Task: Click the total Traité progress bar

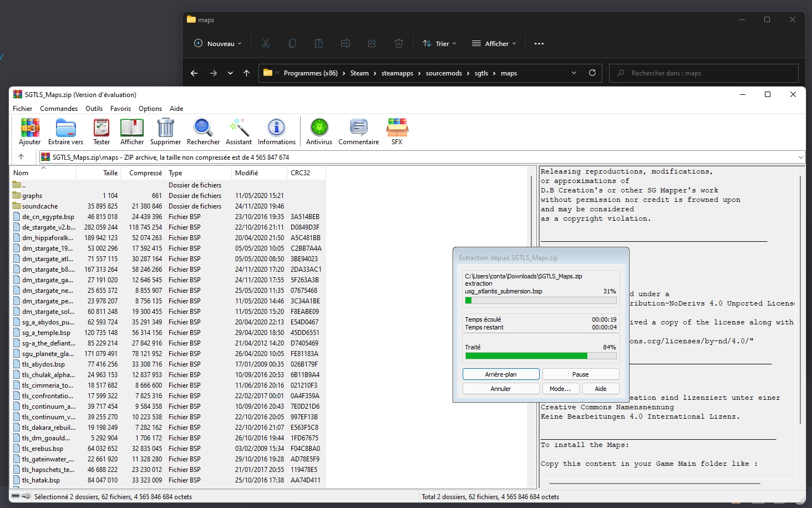Action: (x=541, y=356)
